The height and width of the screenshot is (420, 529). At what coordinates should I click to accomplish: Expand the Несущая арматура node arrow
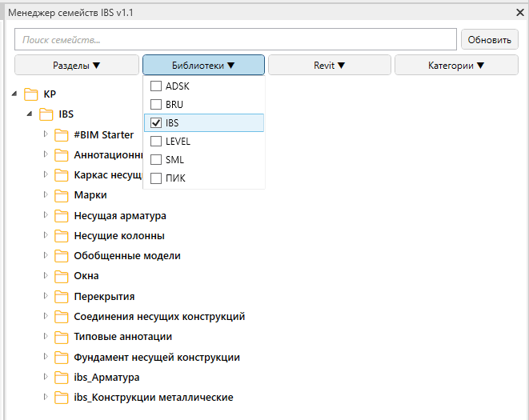46,214
